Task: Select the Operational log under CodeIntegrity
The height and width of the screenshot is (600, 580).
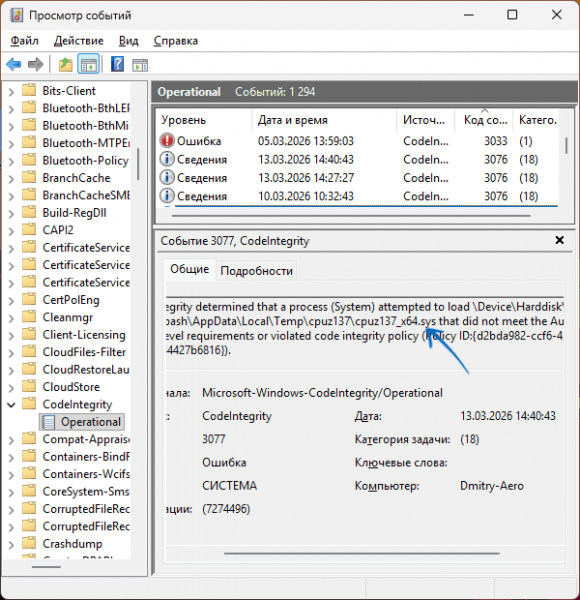Action: 82,422
